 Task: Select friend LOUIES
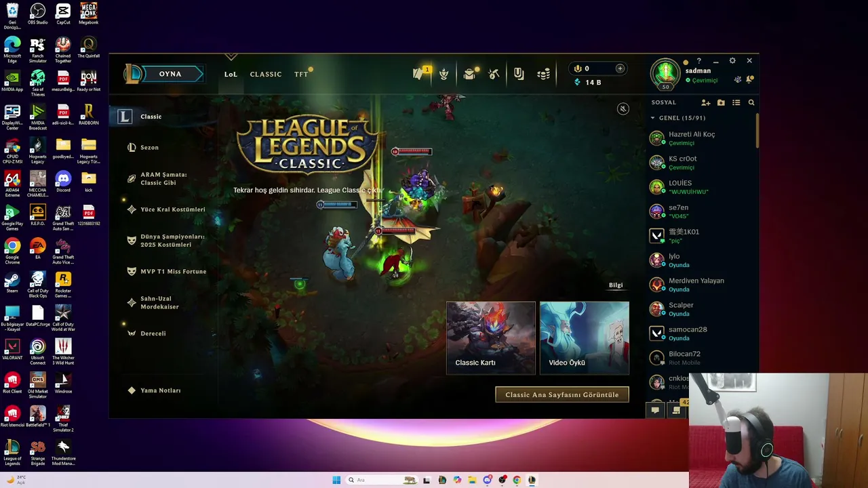point(702,187)
